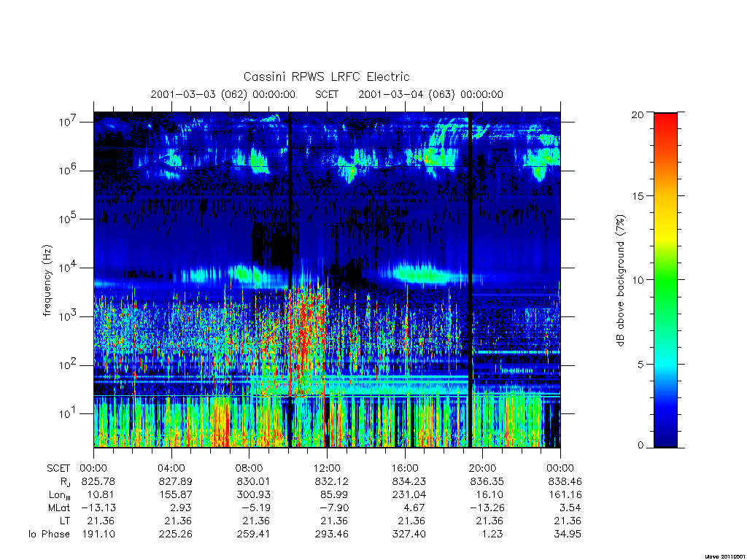Viewport: 747px width, 560px height.
Task: Click the R_J value '827.89'
Action: 176,481
